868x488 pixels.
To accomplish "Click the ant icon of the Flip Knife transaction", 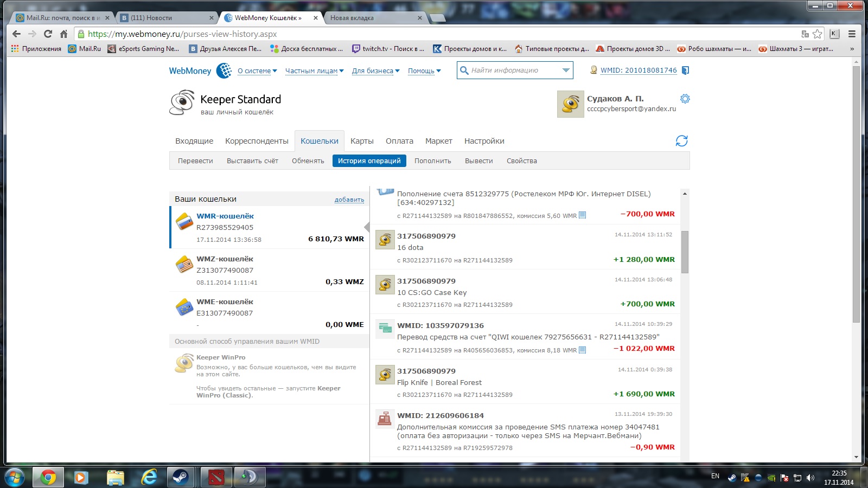I will point(385,375).
